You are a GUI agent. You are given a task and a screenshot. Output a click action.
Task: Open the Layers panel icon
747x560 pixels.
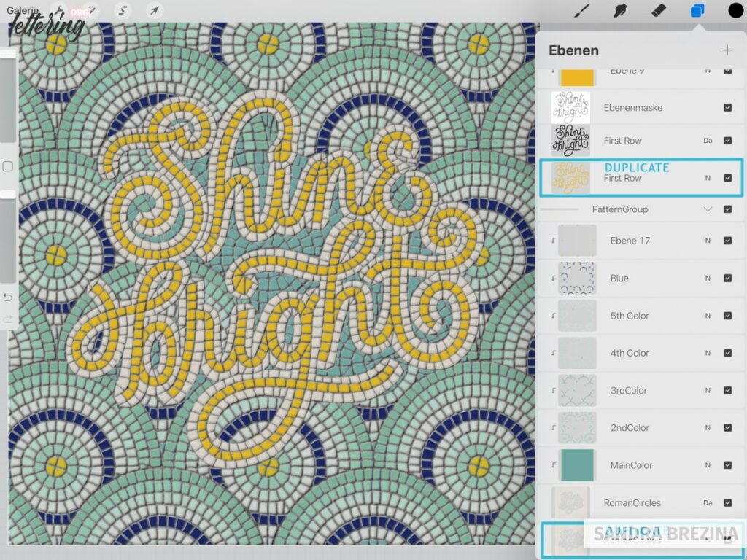(x=697, y=10)
